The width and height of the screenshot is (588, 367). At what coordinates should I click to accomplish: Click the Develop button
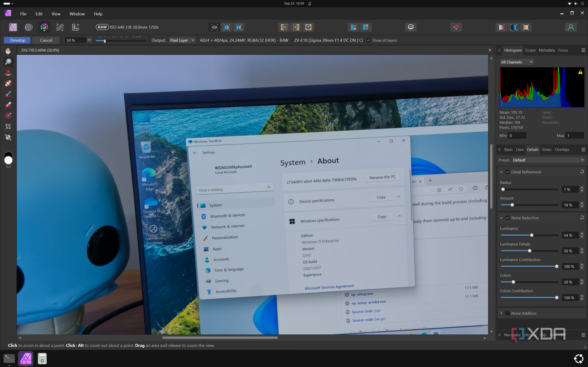[x=17, y=40]
